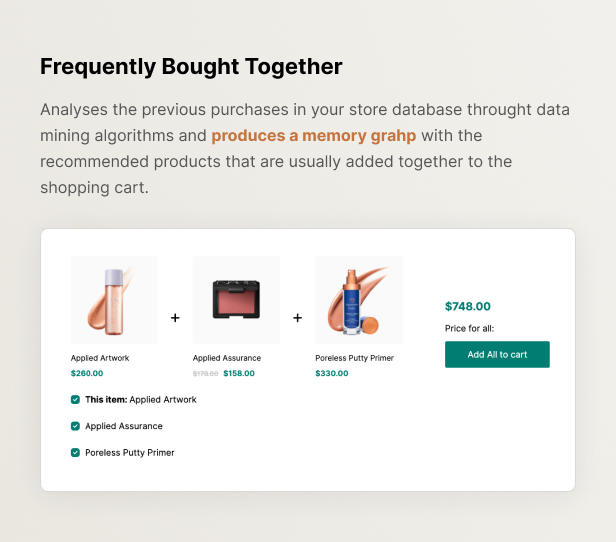Click the Frequently Bought Together heading

pos(191,66)
